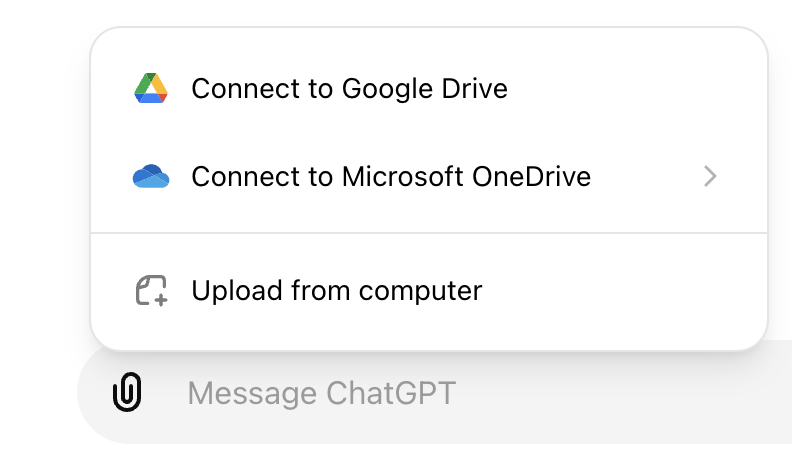Click the gray chevron beside OneDrive
The width and height of the screenshot is (792, 456).
click(710, 177)
